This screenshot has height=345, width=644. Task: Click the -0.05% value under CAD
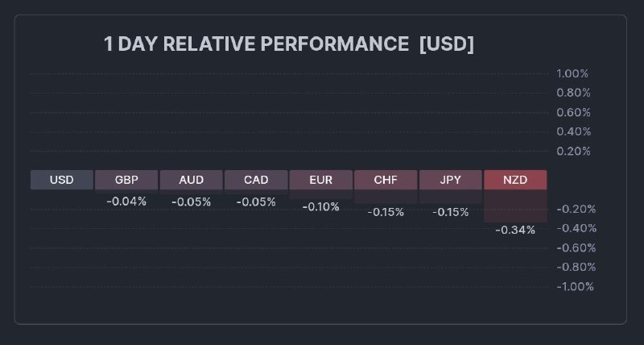[256, 202]
